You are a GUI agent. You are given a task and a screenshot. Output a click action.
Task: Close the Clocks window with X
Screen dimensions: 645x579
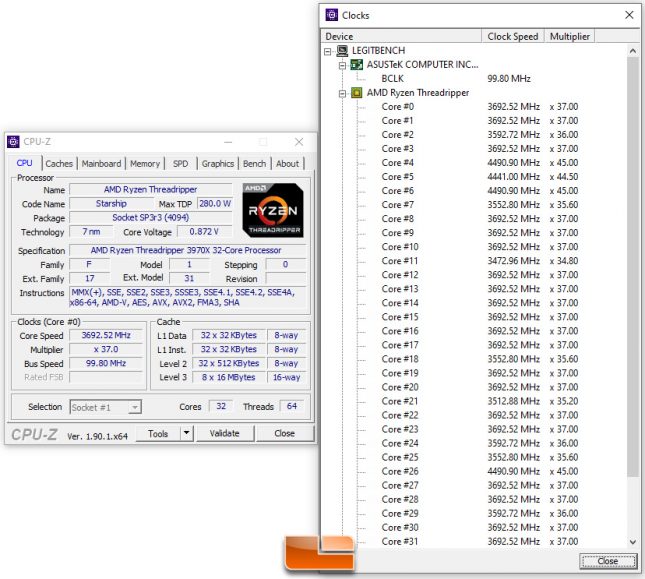click(629, 15)
